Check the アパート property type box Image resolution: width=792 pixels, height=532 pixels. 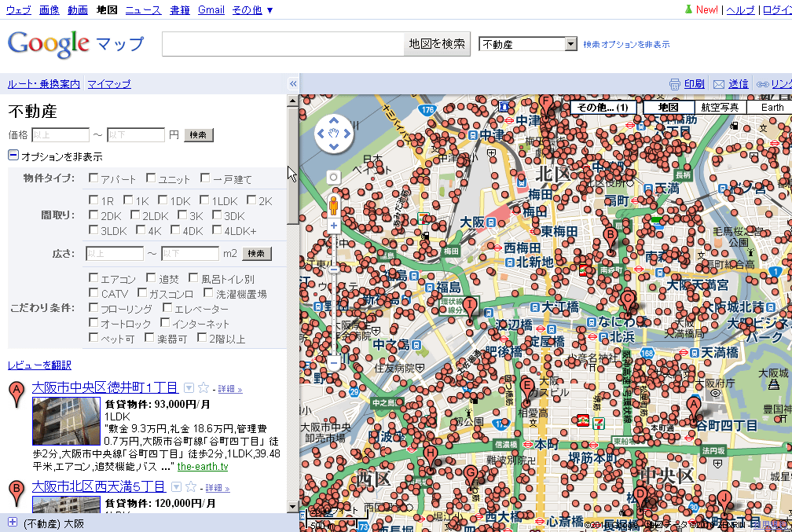(x=93, y=178)
